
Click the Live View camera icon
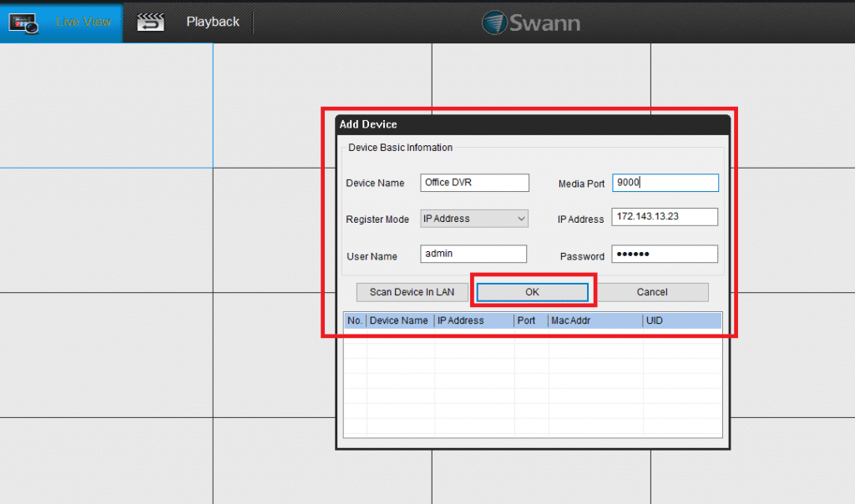[x=23, y=22]
